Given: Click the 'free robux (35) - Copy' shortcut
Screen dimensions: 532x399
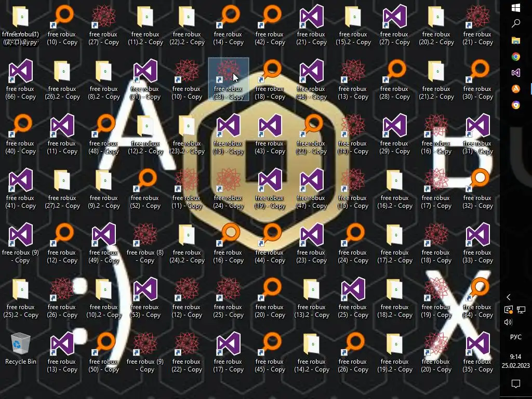Looking at the screenshot, I should click(478, 353).
